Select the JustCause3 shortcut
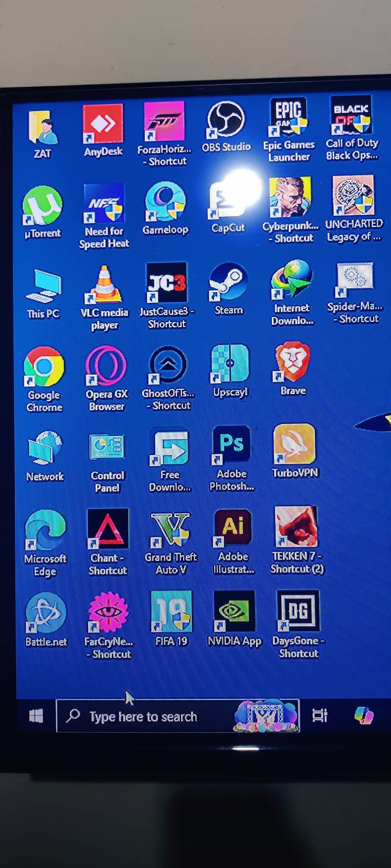 [166, 283]
